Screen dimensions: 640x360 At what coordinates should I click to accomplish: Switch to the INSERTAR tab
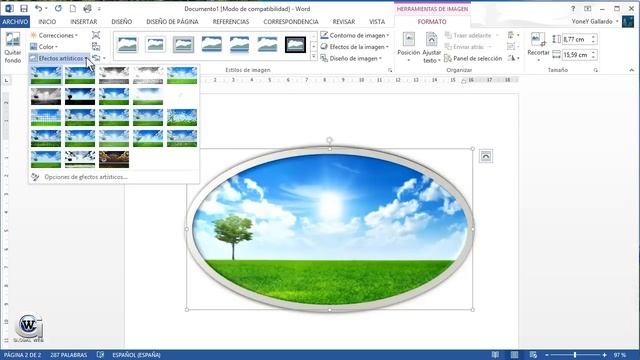84,22
